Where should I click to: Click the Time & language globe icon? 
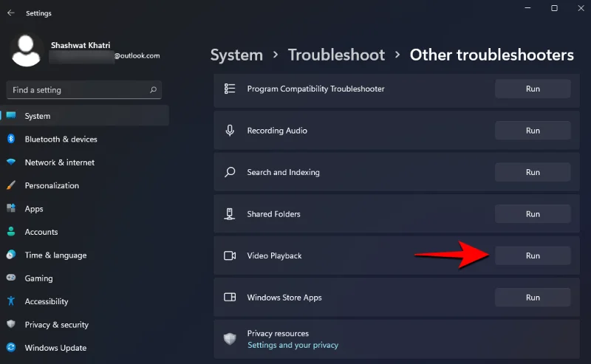(x=11, y=254)
